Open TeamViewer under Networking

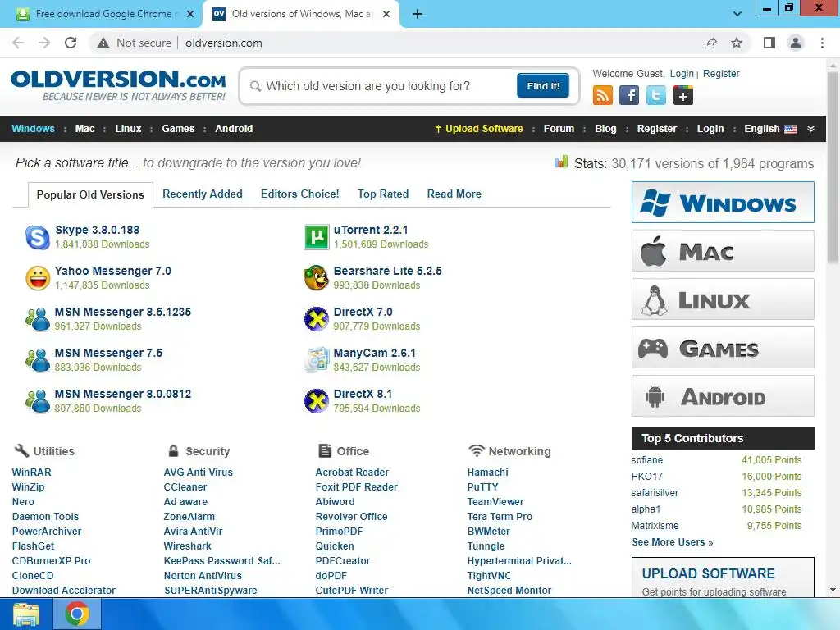[495, 502]
